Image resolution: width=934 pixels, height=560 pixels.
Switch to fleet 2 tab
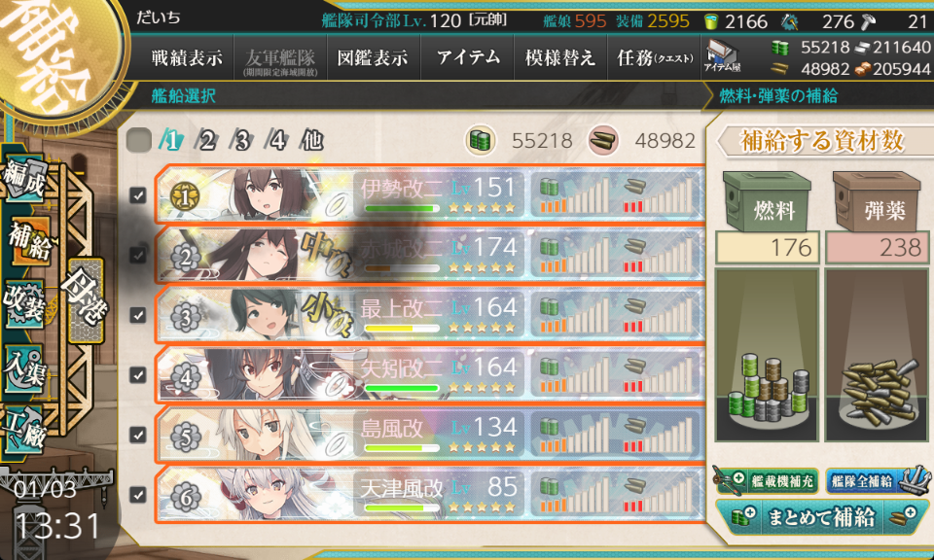(206, 141)
